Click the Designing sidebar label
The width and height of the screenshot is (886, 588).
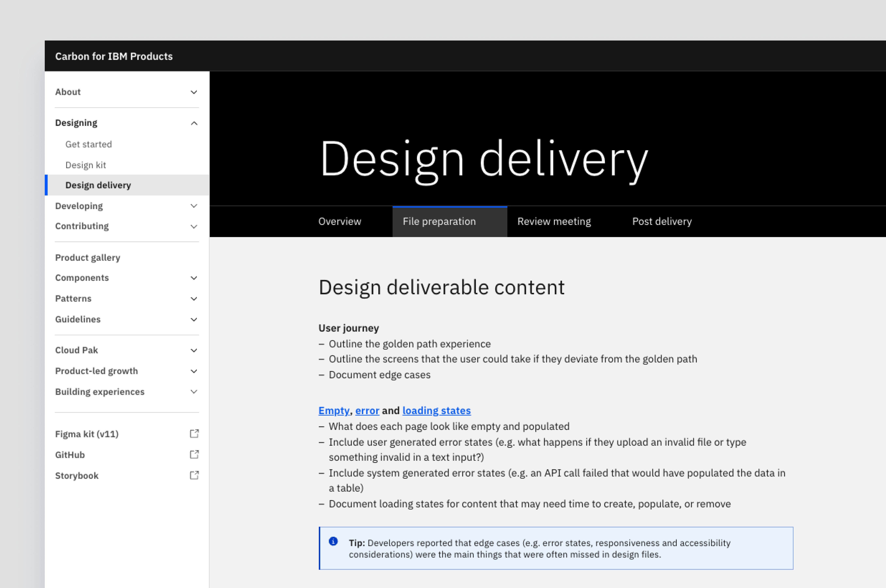pyautogui.click(x=76, y=123)
